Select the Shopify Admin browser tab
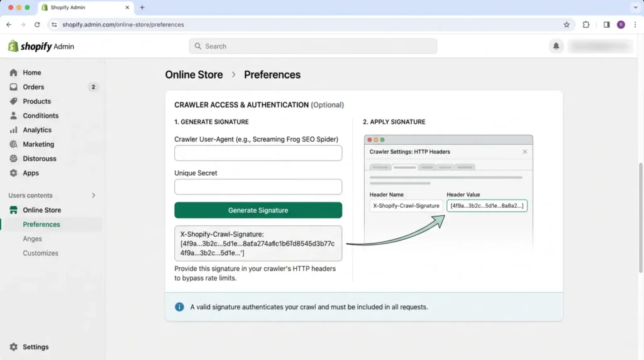 pos(86,8)
